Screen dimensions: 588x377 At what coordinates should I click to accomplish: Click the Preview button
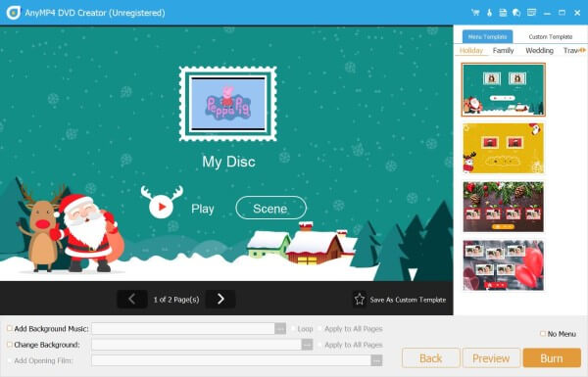point(491,358)
